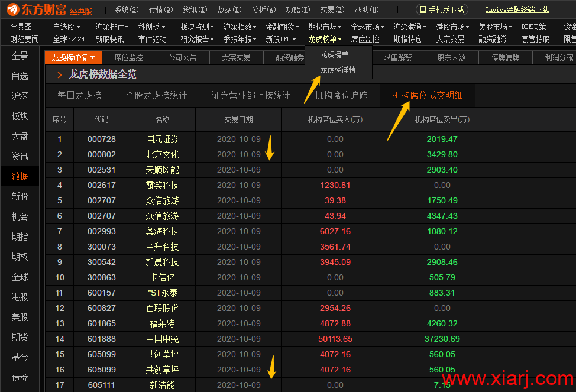Click the stock name 露笑科技
Viewport: 576px width, 392px height.
coord(163,186)
